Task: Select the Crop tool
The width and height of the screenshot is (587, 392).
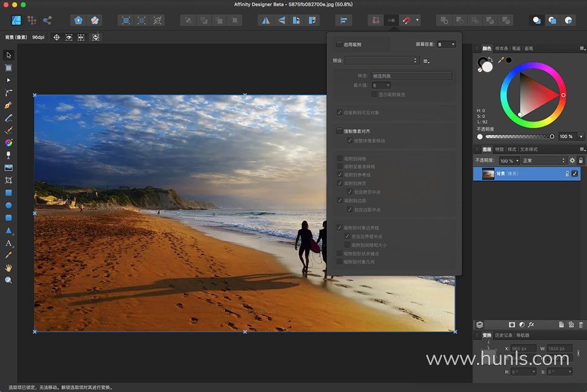Action: 9,180
